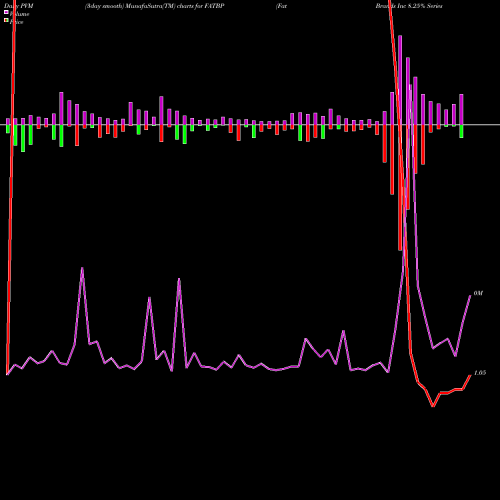The width and height of the screenshot is (500, 500).
Task: Click the Price legend label
Action: click(x=16, y=22)
